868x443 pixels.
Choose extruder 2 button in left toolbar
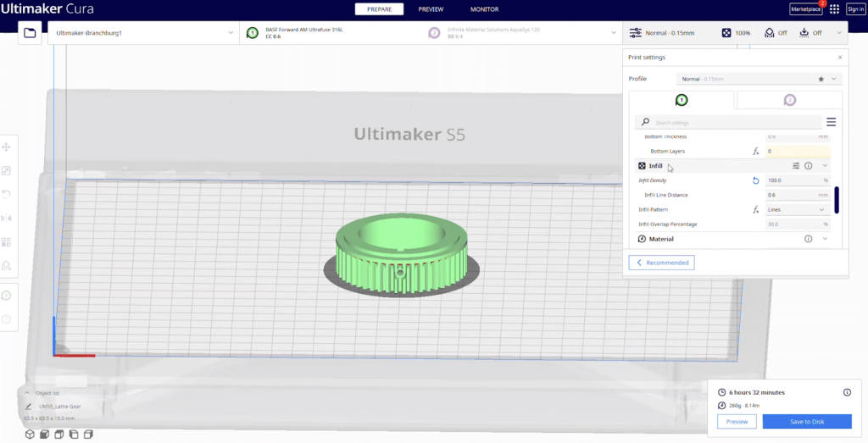point(7,319)
